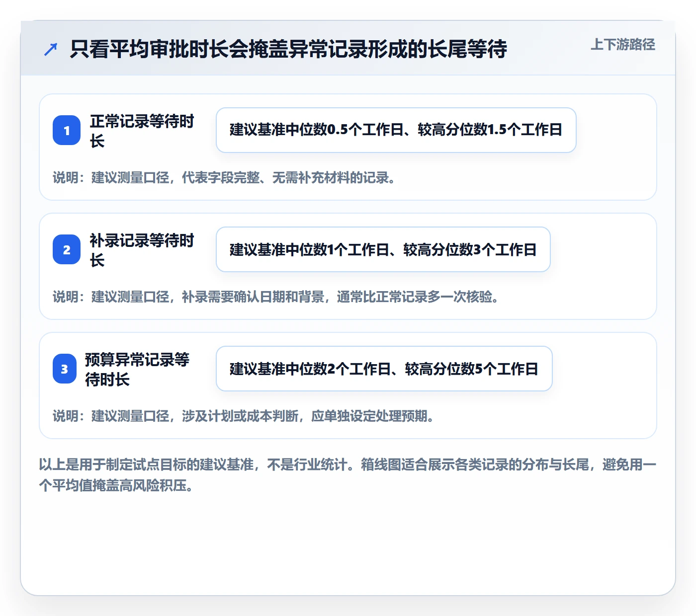Open the 上下游路径 label in the header
Screen dimensions: 696x616
(x=623, y=45)
